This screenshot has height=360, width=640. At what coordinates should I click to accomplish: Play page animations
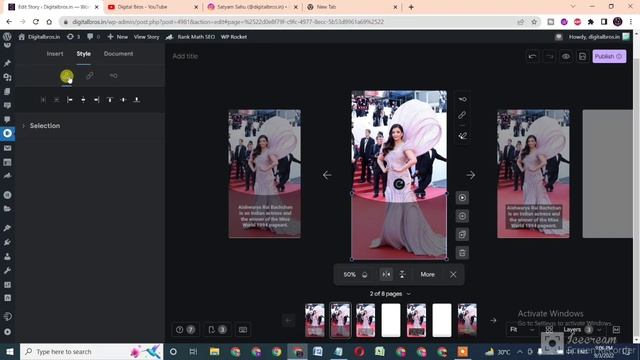pos(462,198)
